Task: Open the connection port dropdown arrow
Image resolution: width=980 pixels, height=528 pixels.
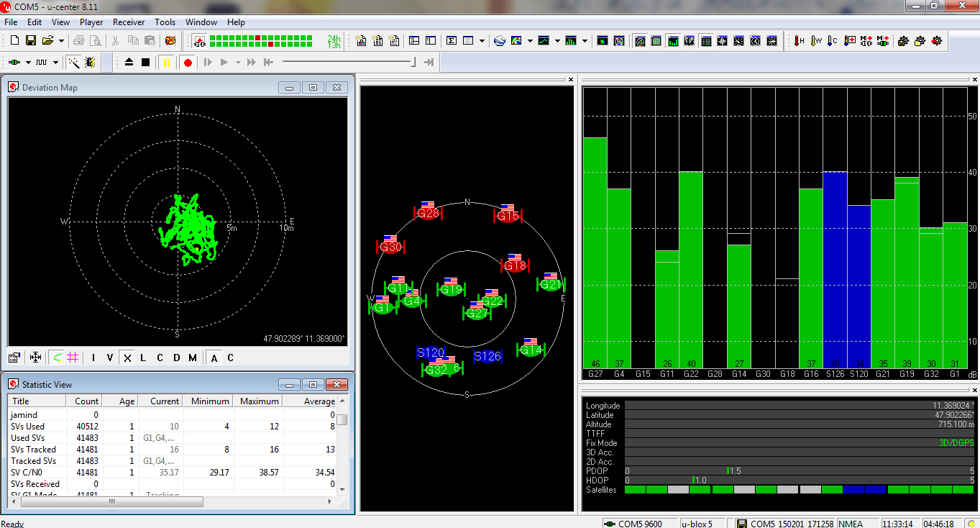Action: pyautogui.click(x=28, y=63)
